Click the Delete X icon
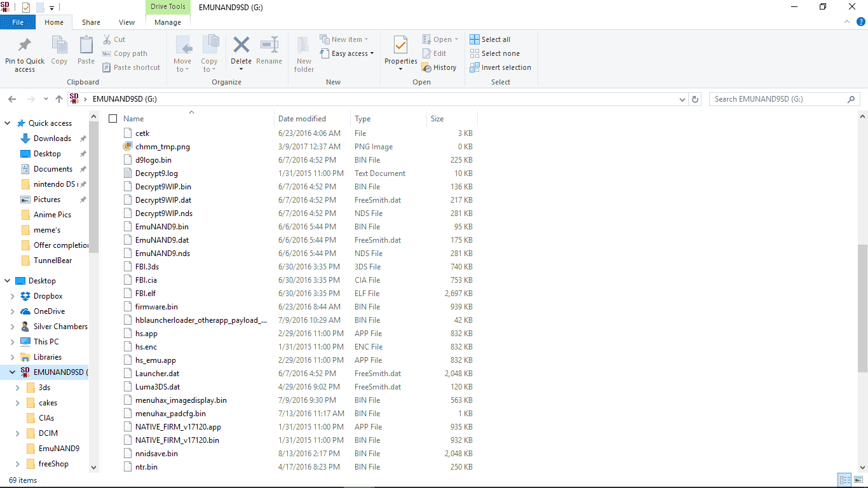 241,44
